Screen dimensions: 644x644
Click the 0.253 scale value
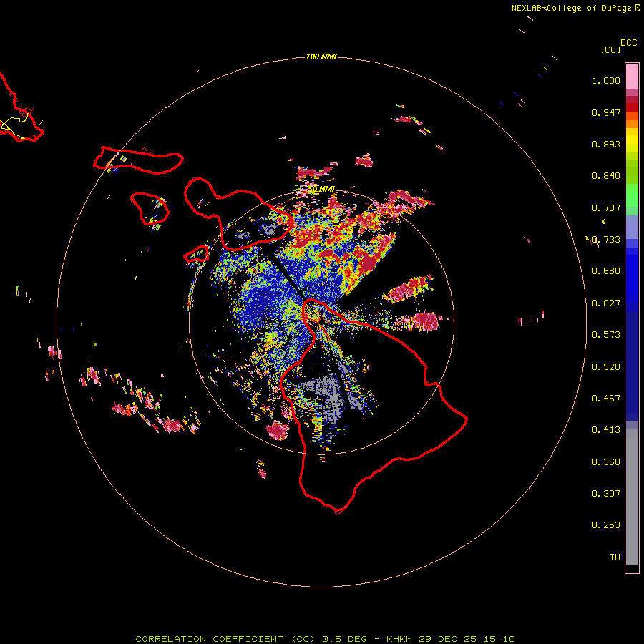(606, 525)
